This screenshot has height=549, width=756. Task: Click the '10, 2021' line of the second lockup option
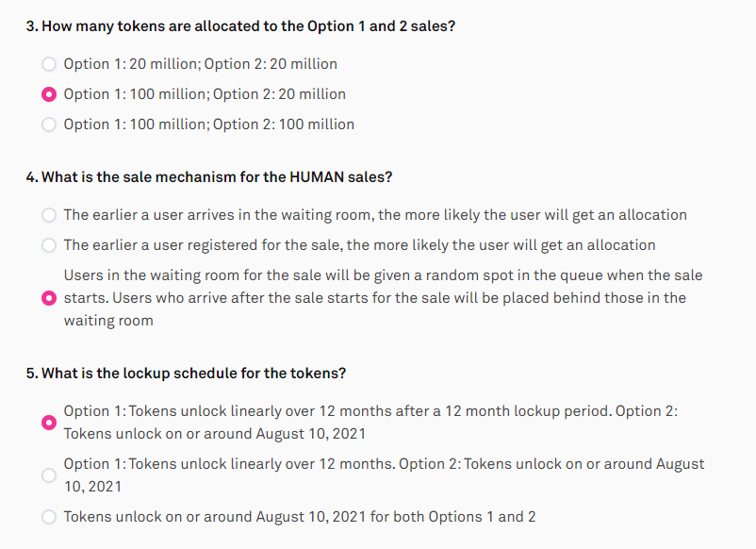point(92,487)
